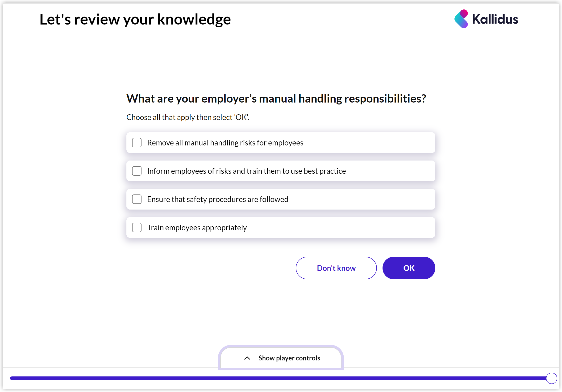562x392 pixels.
Task: Tick the 'Remove all manual handling risks' checkbox
Action: coord(137,143)
